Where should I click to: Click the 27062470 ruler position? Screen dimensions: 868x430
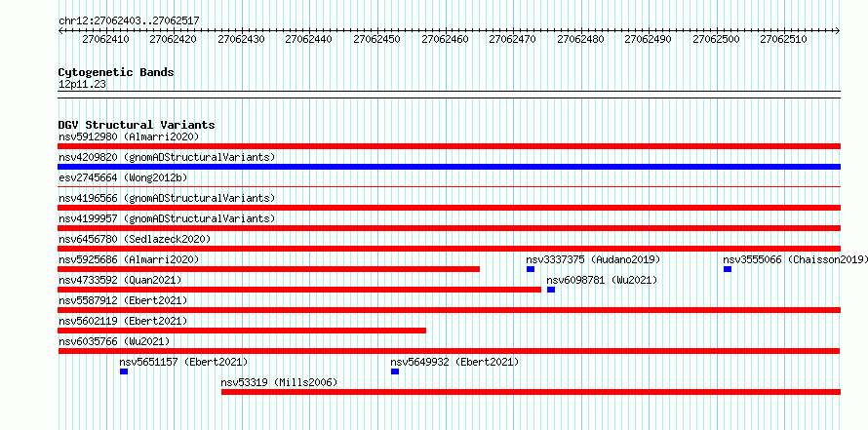[513, 39]
